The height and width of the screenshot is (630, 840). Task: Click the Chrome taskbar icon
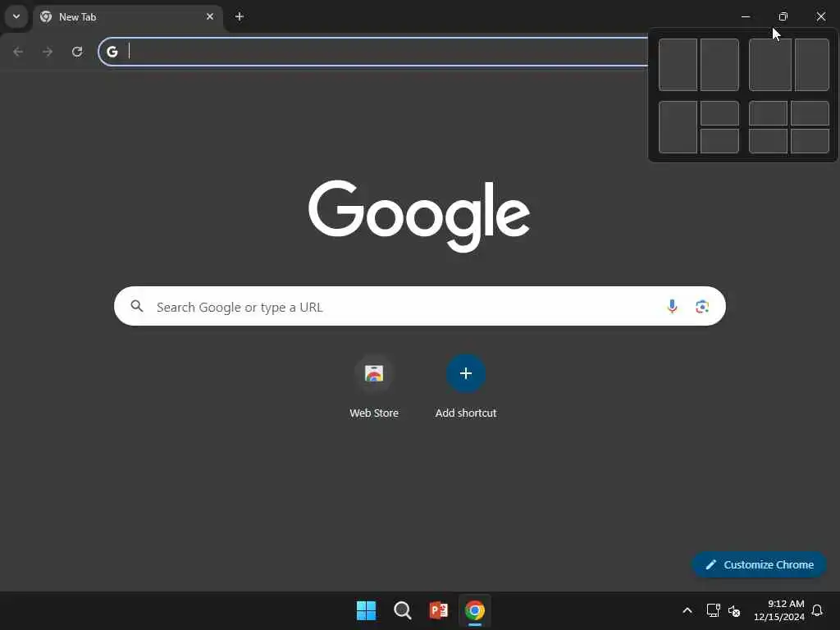tap(475, 610)
